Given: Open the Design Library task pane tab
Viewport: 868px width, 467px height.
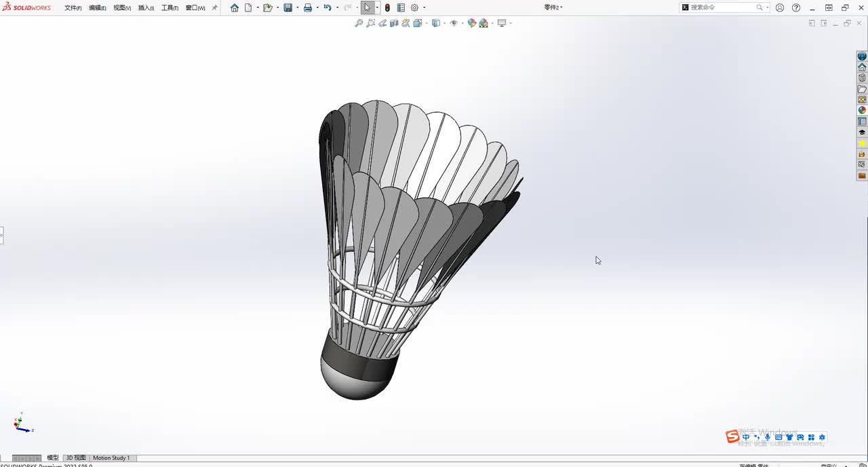Looking at the screenshot, I should (862, 78).
